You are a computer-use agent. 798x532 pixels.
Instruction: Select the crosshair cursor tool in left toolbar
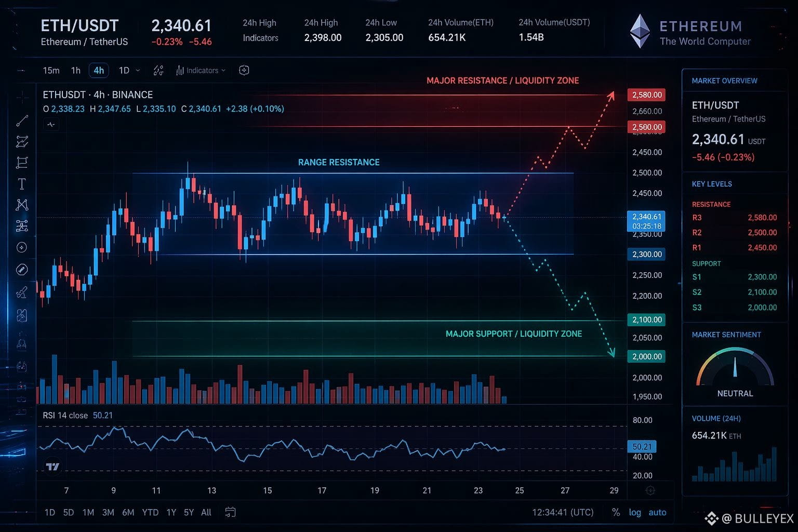22,97
